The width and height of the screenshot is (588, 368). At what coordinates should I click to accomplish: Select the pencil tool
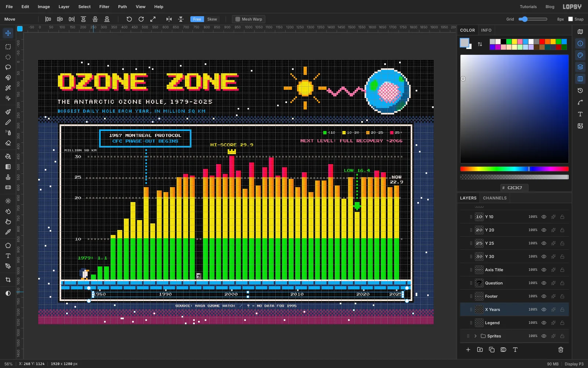[x=8, y=122]
